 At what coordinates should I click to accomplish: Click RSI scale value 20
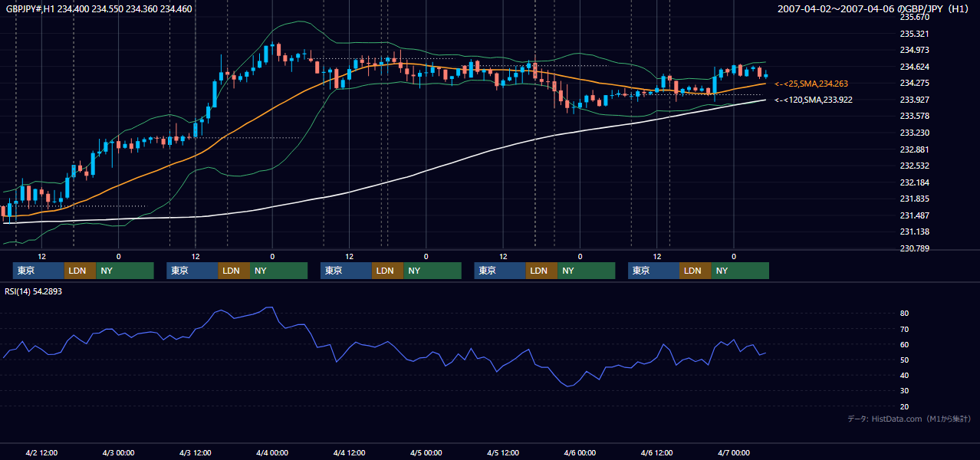click(x=905, y=406)
